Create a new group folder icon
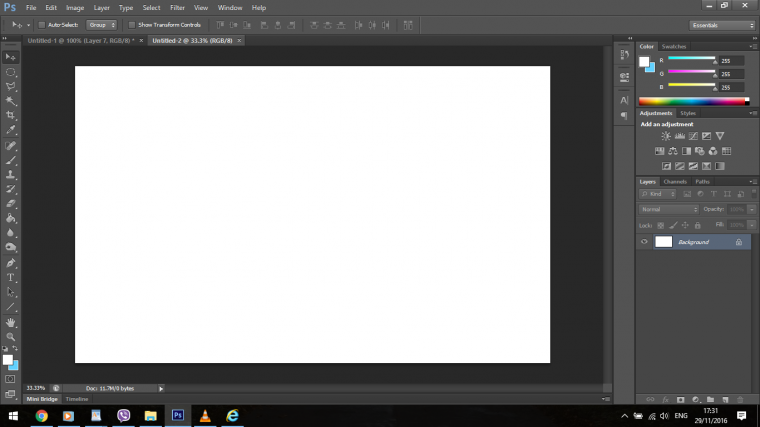 710,400
